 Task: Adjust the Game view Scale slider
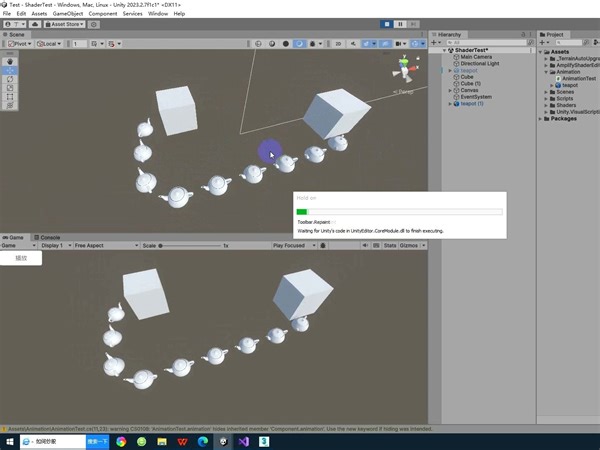coord(190,246)
